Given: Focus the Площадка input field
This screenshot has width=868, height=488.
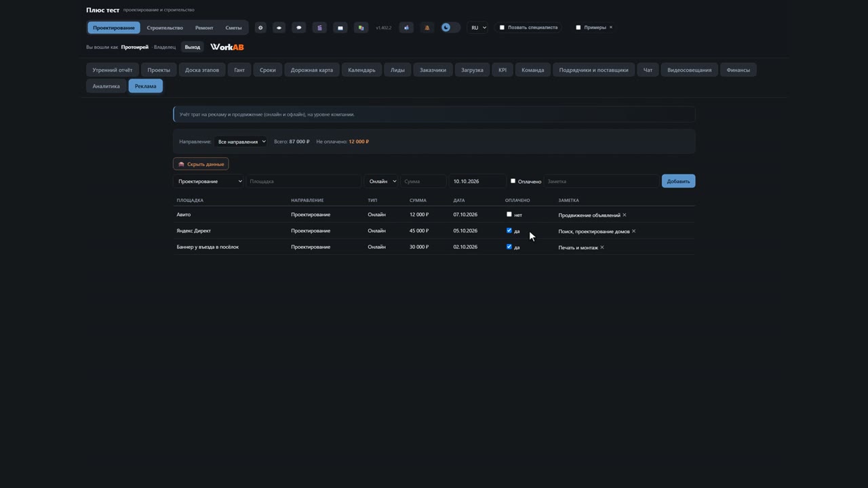Looking at the screenshot, I should point(303,181).
